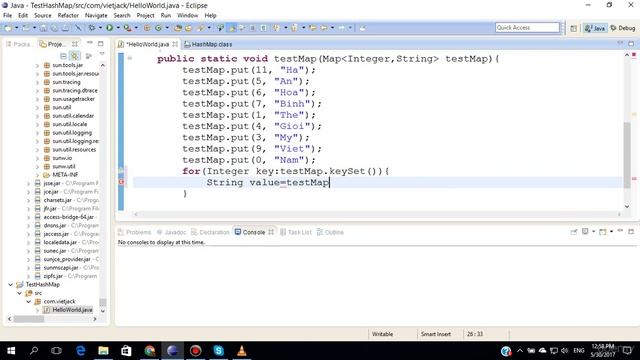Maximize the Console panel

tap(631, 231)
